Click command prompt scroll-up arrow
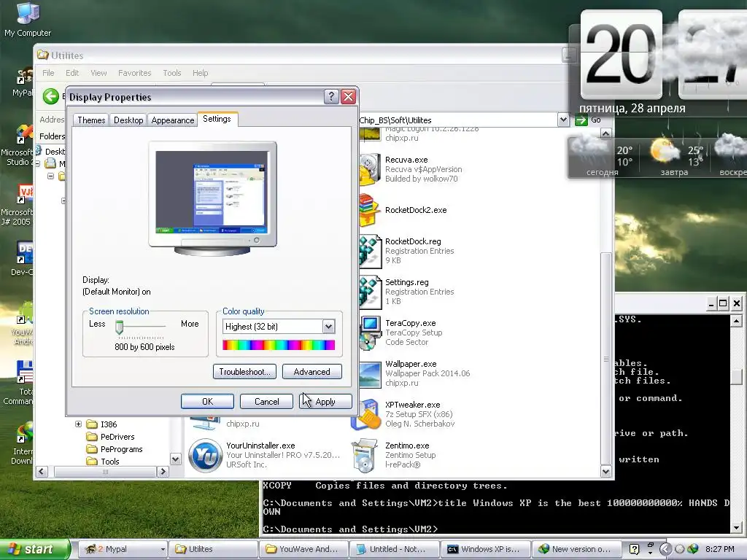This screenshot has width=747, height=560. tap(736, 322)
